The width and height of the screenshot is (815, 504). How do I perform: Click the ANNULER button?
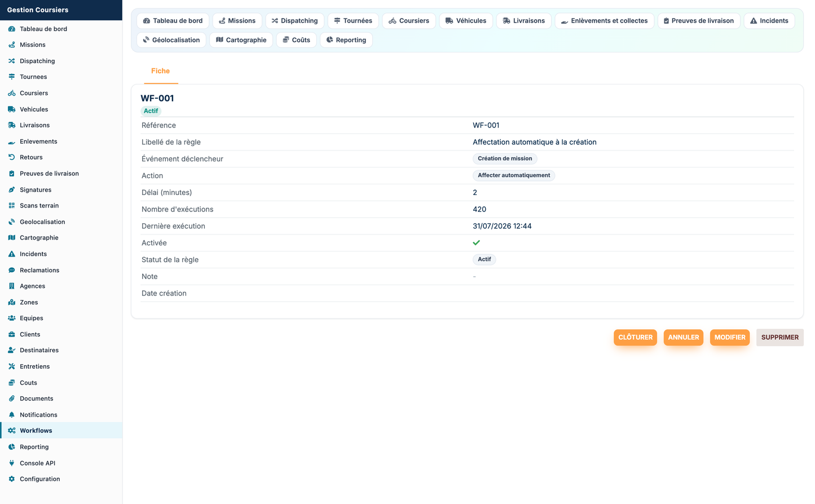click(684, 337)
